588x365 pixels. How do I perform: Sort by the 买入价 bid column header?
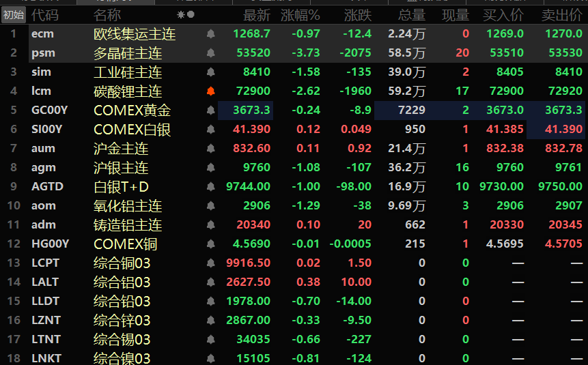click(503, 16)
